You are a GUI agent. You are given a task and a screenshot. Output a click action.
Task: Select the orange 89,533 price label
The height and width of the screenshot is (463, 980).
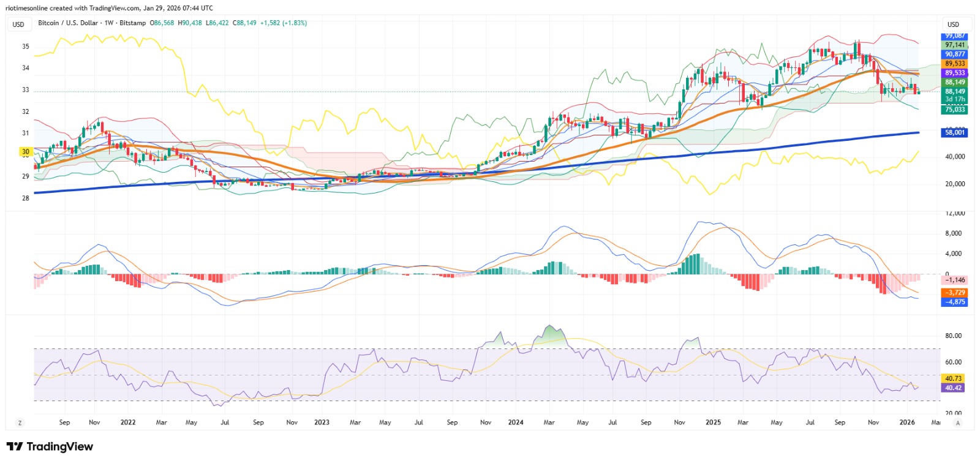click(x=954, y=64)
